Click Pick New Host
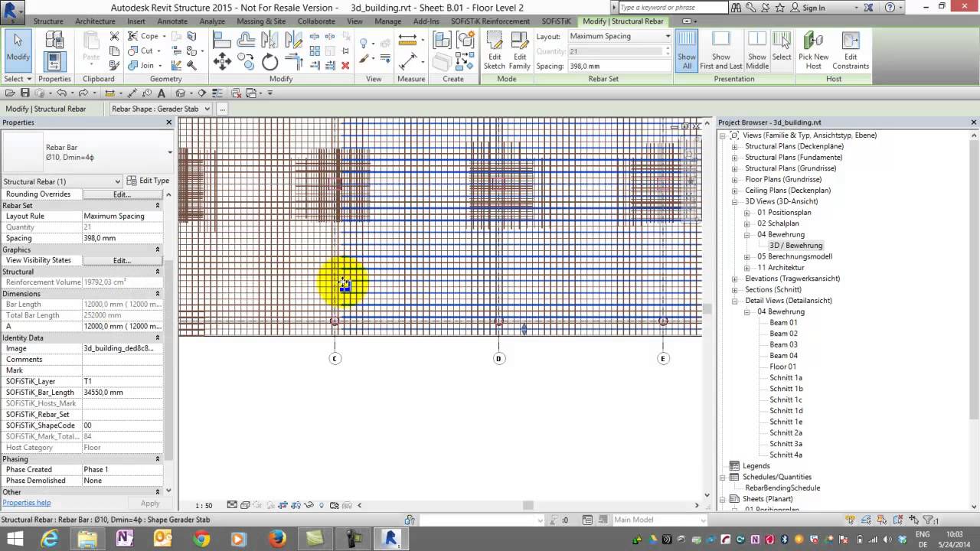 [813, 51]
